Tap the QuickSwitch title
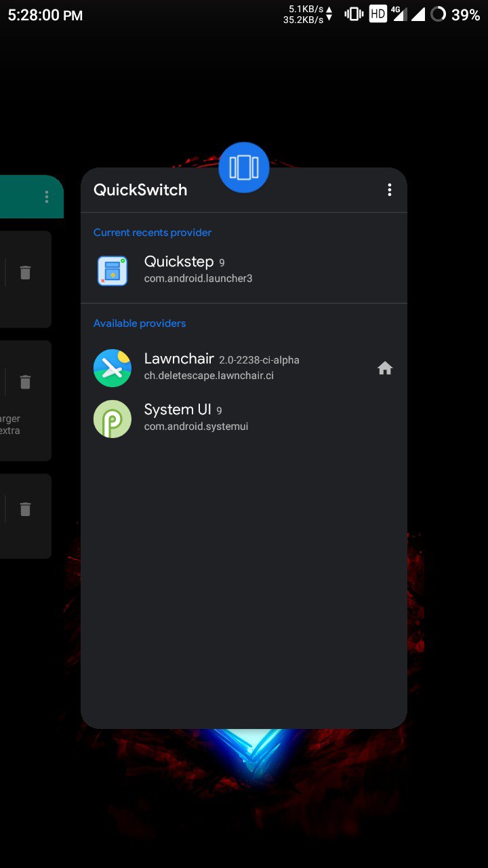 tap(140, 190)
